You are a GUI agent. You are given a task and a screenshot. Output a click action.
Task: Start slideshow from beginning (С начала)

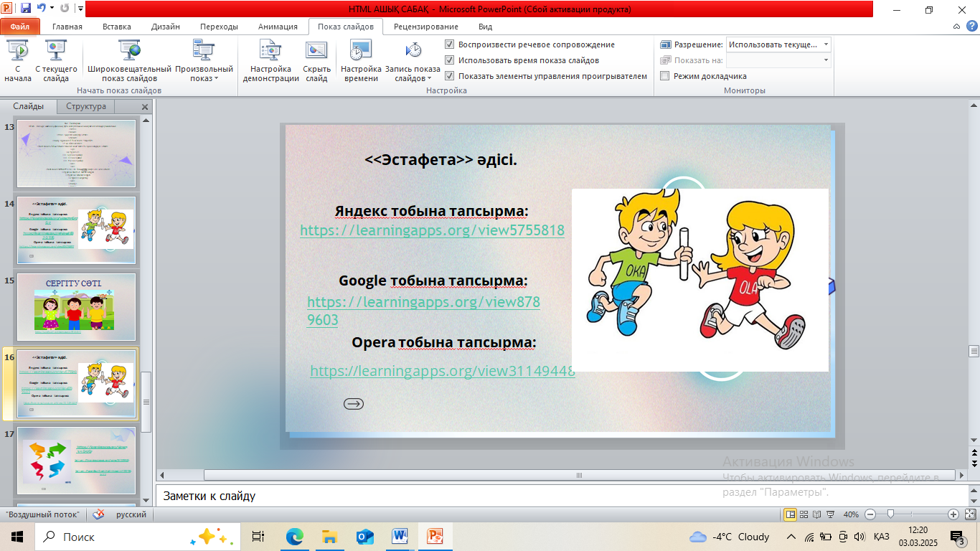coord(17,59)
